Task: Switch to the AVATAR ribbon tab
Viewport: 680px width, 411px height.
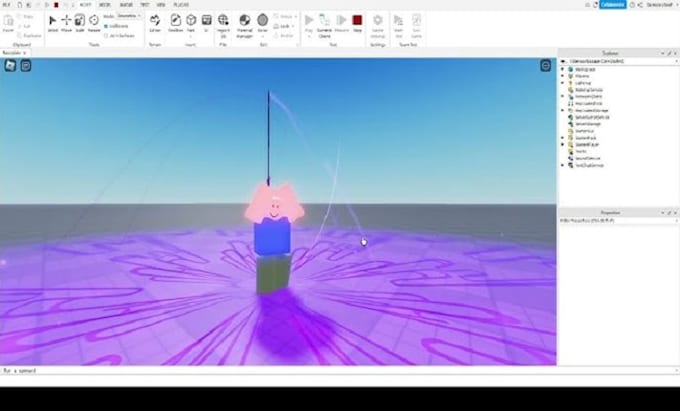Action: tap(126, 5)
